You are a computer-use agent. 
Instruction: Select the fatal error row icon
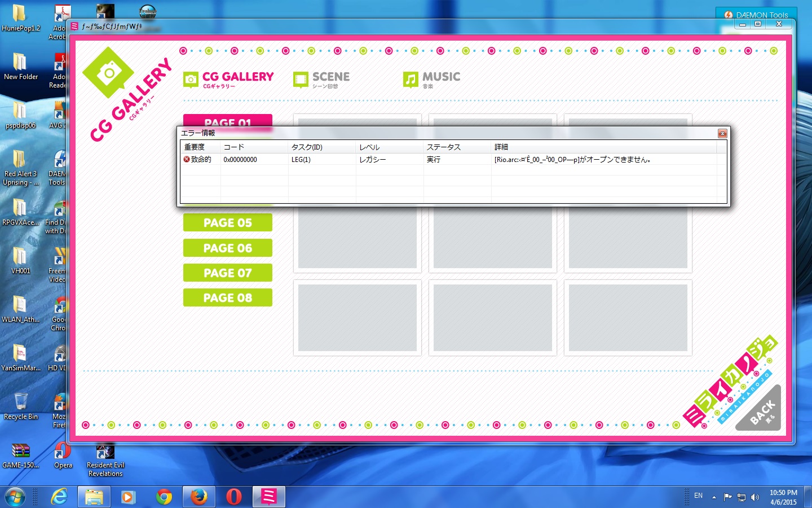[187, 160]
